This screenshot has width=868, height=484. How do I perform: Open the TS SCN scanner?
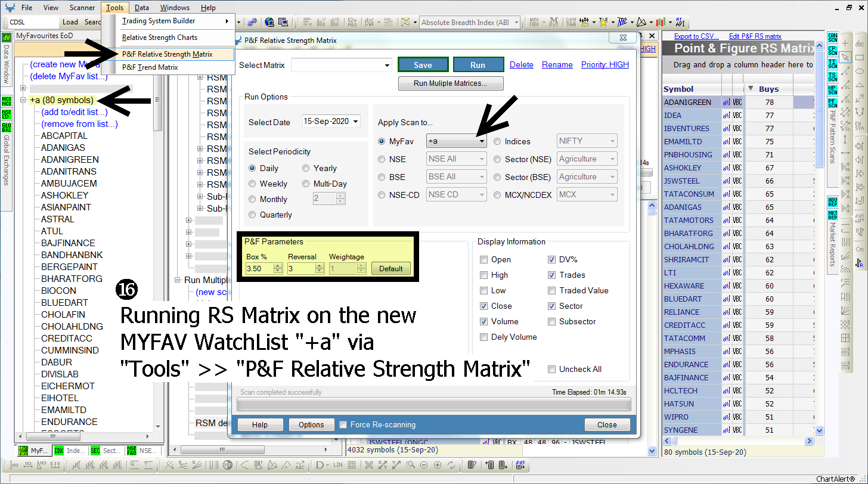[833, 77]
